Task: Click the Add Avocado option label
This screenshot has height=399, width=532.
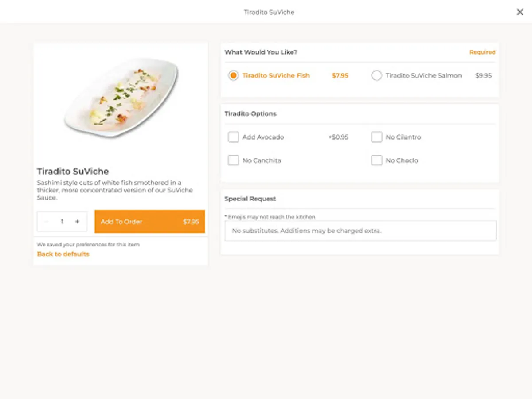Action: pyautogui.click(x=263, y=137)
